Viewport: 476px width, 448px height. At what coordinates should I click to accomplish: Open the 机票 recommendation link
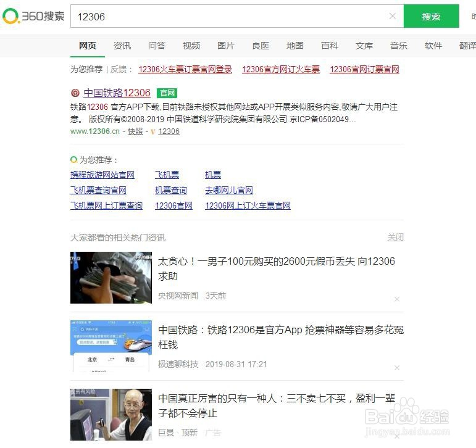pyautogui.click(x=213, y=175)
